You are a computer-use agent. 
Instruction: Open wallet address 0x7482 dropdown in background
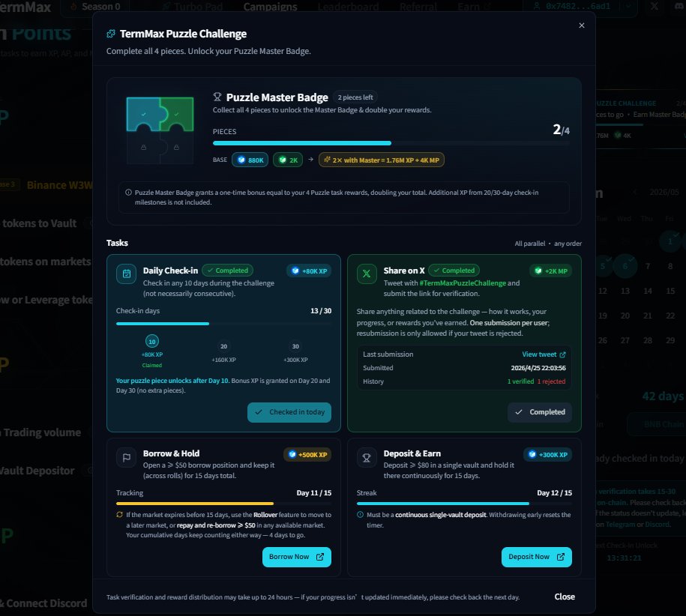(x=581, y=7)
